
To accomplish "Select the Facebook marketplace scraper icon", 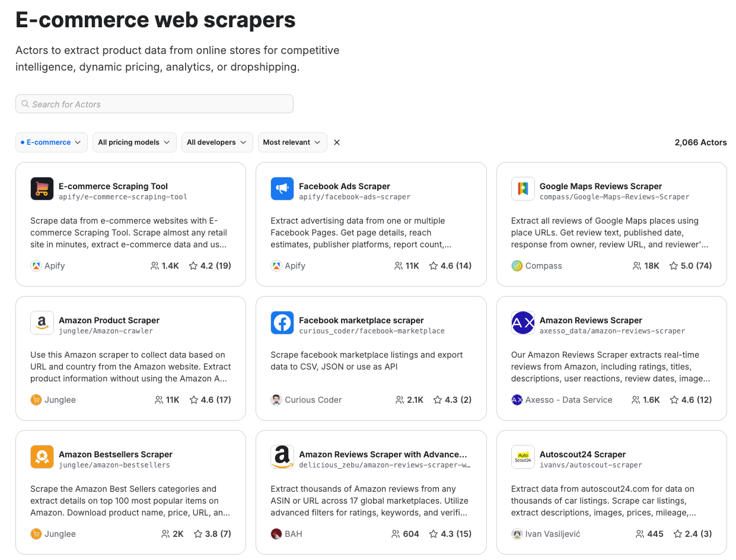I will 282,323.
